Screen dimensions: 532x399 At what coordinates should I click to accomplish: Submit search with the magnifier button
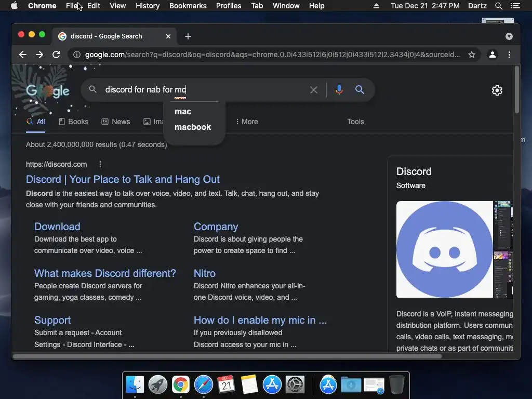click(x=360, y=90)
